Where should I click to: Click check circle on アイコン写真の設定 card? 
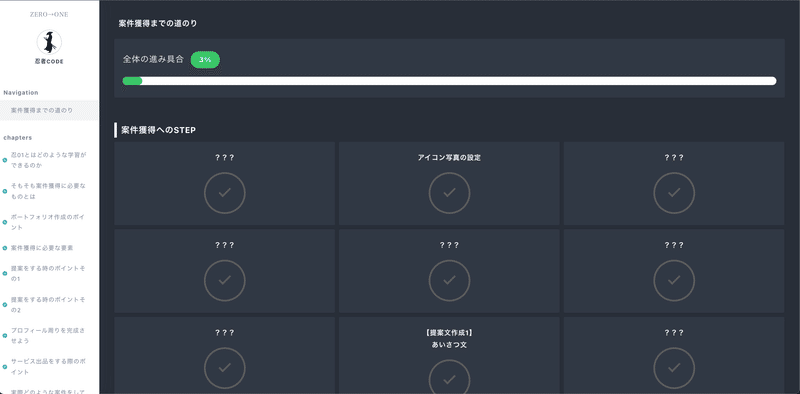click(x=449, y=193)
